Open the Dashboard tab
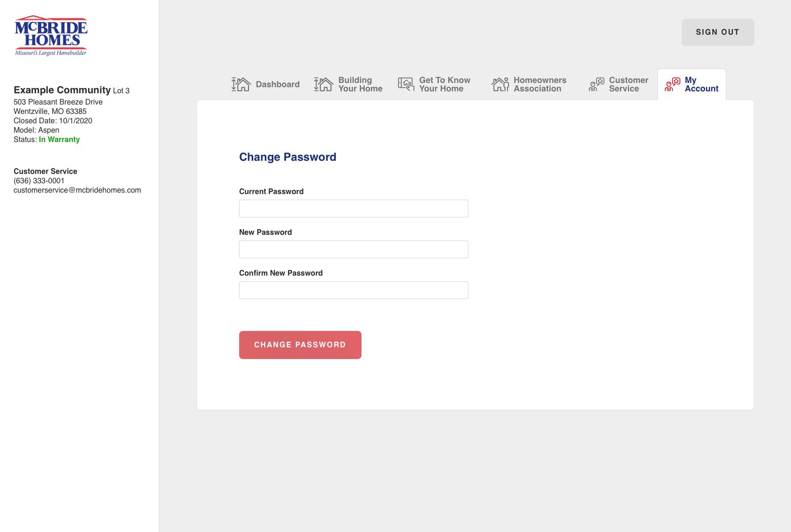Image resolution: width=791 pixels, height=532 pixels. [x=278, y=84]
